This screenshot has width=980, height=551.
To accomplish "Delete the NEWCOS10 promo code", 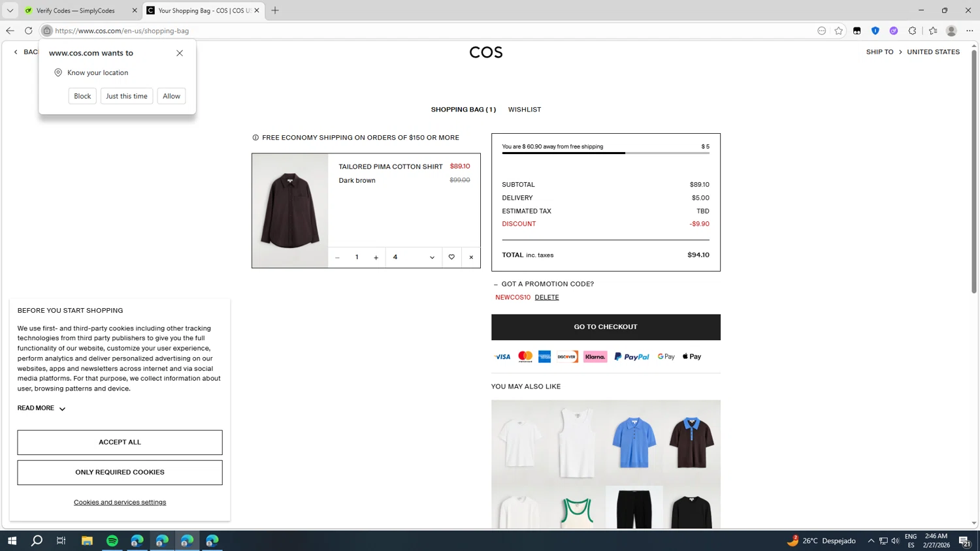I will point(547,298).
